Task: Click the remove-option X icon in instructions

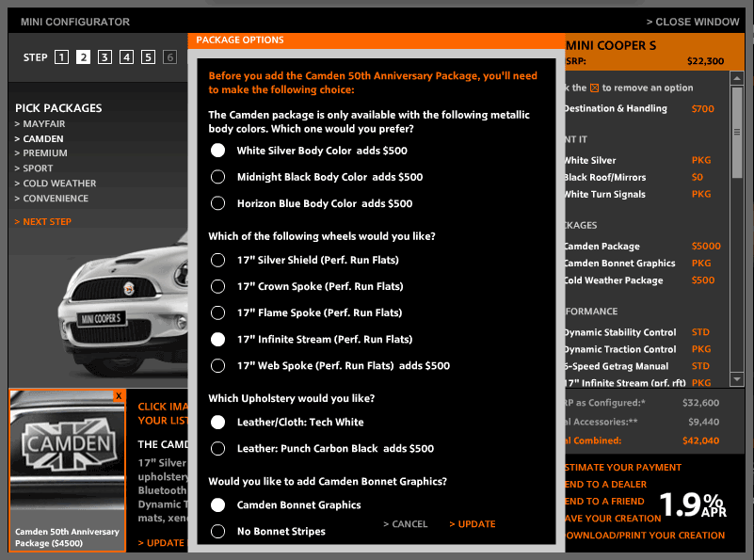Action: coord(594,88)
